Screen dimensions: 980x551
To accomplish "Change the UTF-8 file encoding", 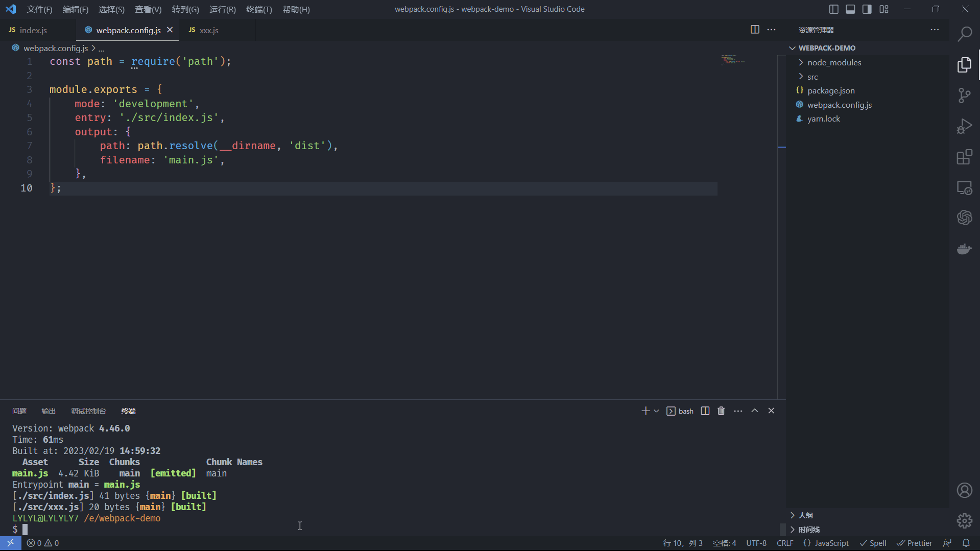I will (756, 543).
